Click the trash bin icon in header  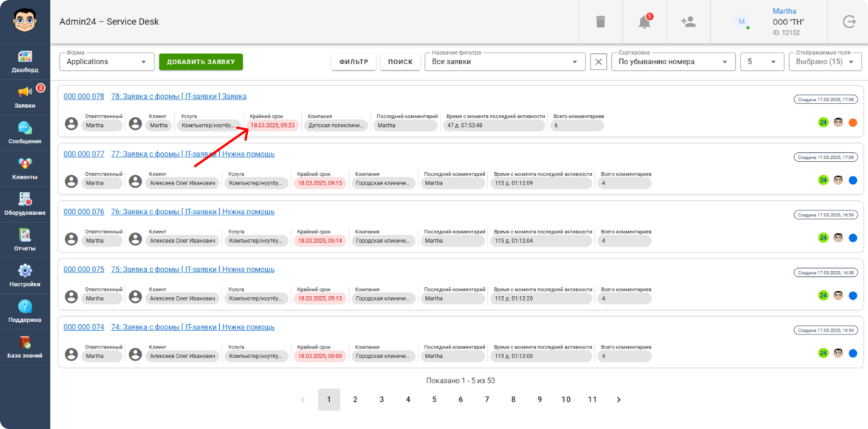600,22
